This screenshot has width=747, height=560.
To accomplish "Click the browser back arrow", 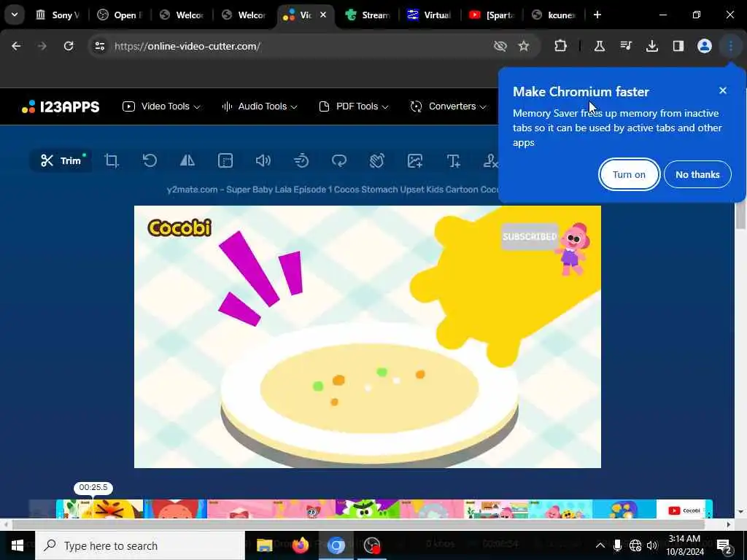I will click(x=16, y=46).
